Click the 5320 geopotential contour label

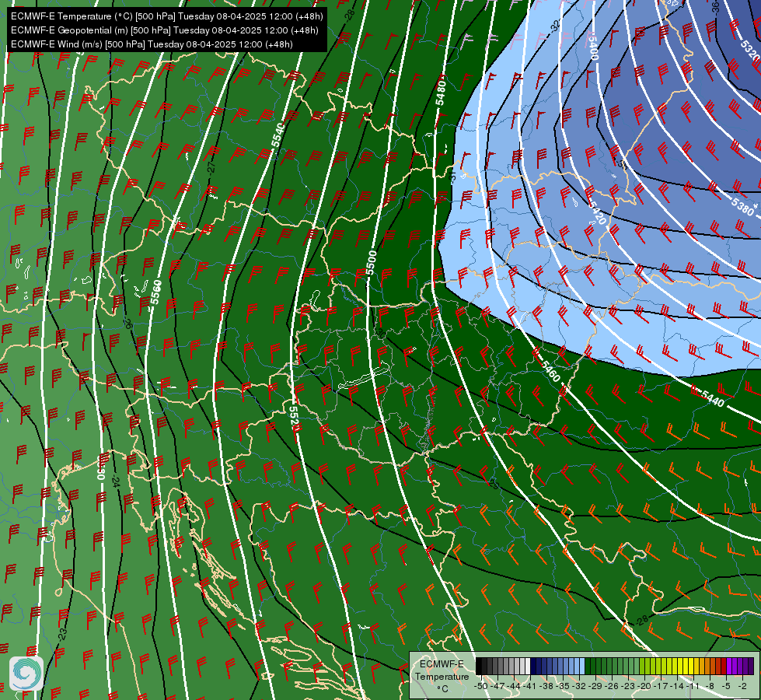click(750, 51)
